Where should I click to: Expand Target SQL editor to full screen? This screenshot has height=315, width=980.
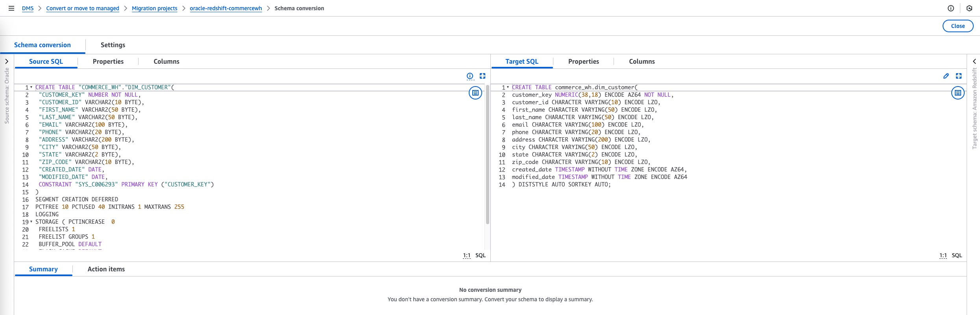pos(959,76)
